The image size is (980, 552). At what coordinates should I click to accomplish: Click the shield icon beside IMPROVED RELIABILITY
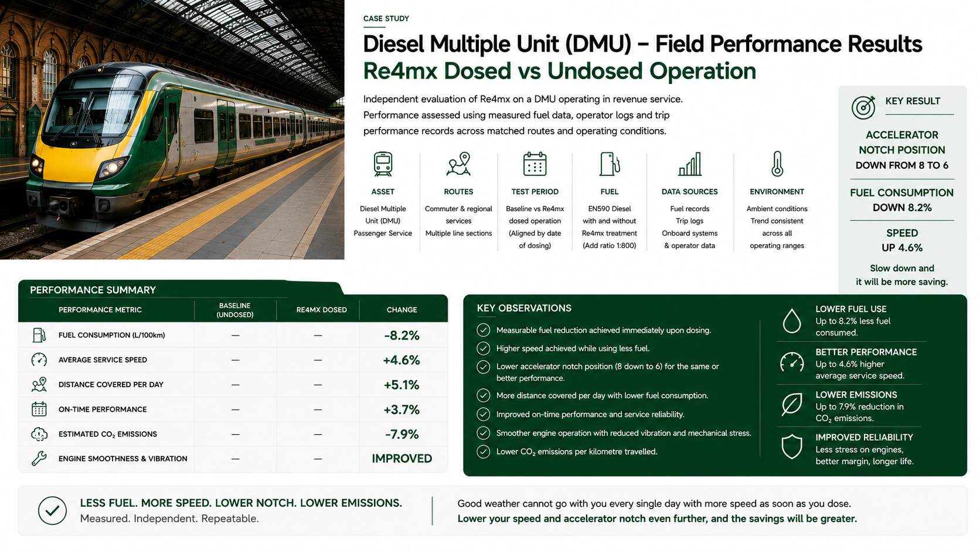click(x=792, y=447)
